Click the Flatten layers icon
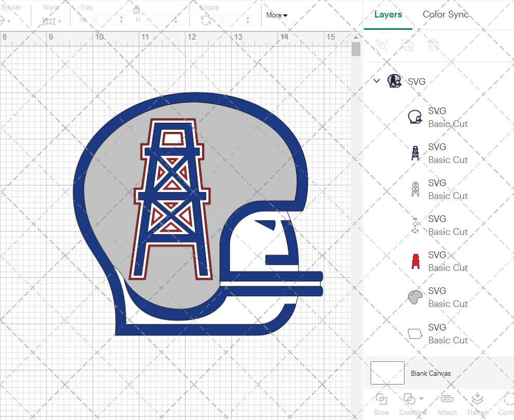The width and height of the screenshot is (514, 420). pos(478,399)
